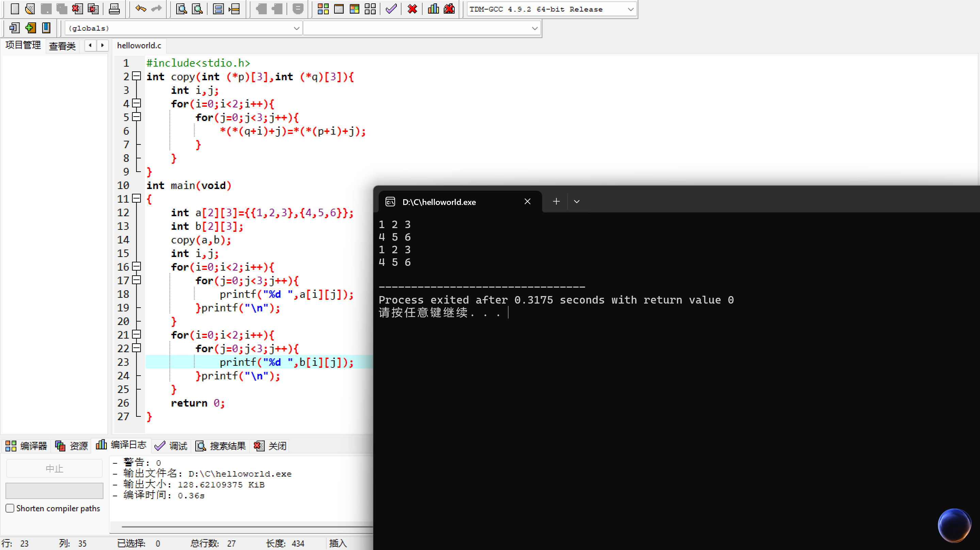980x550 pixels.
Task: Enable Shorten compiler paths checkbox
Action: click(10, 508)
